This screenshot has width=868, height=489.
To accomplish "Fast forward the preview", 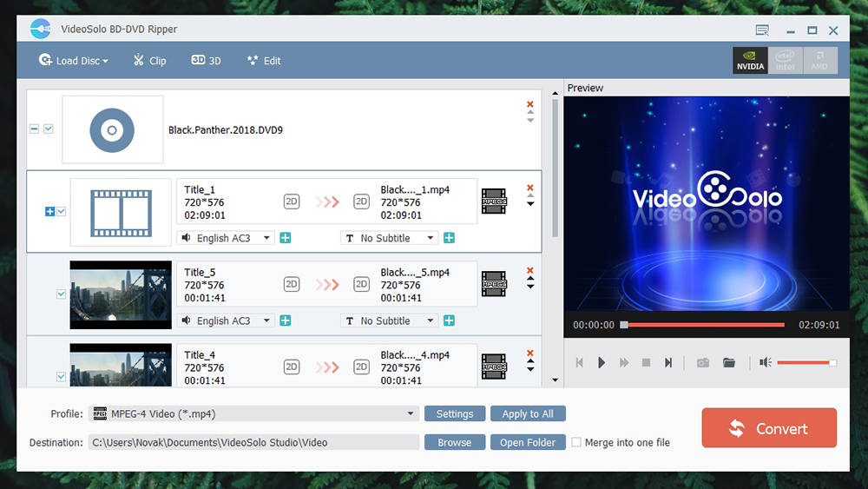I will [624, 362].
